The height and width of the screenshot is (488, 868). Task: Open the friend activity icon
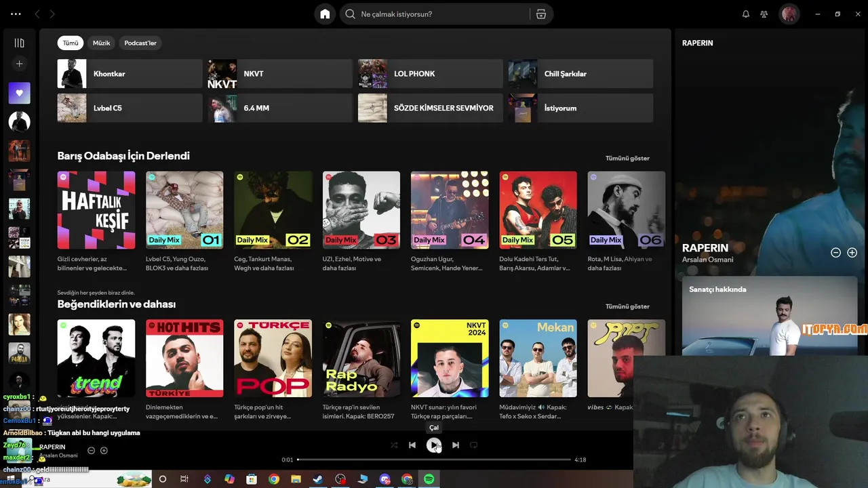coord(764,14)
